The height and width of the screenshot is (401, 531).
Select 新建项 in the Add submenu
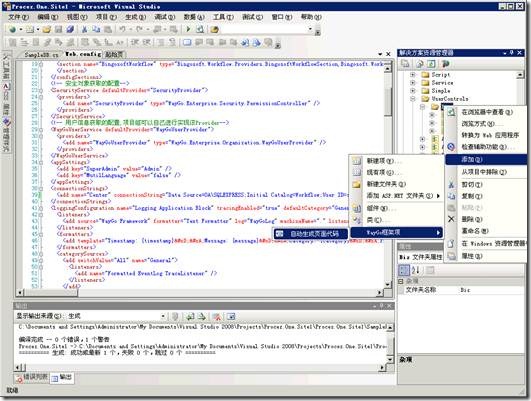point(396,161)
